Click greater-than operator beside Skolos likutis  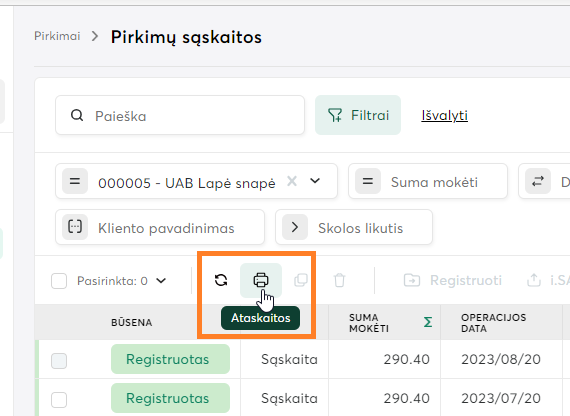295,227
